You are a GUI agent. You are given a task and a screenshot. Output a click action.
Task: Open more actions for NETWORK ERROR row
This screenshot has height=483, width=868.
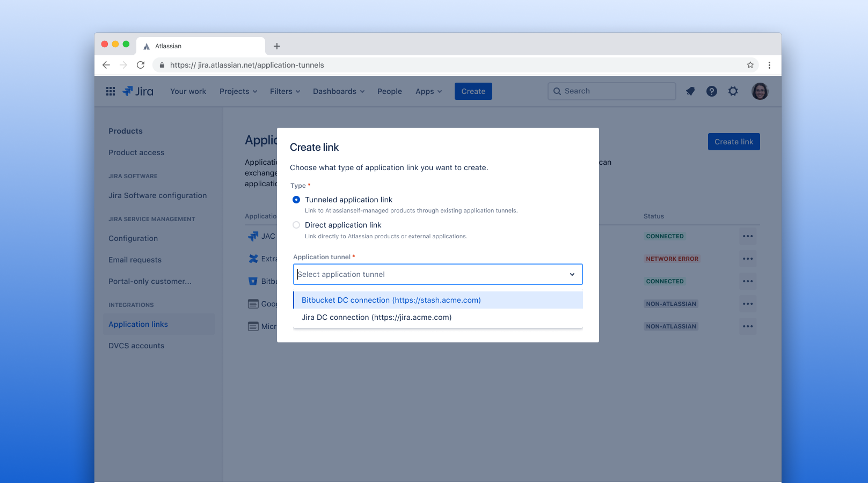(748, 259)
